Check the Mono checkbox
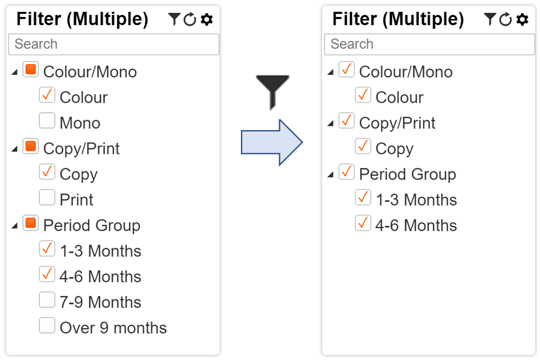The height and width of the screenshot is (361, 540). click(x=47, y=121)
